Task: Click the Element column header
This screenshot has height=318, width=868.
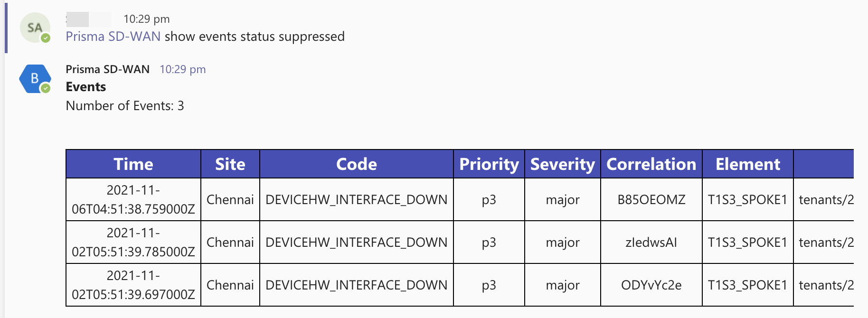Action: 748,164
